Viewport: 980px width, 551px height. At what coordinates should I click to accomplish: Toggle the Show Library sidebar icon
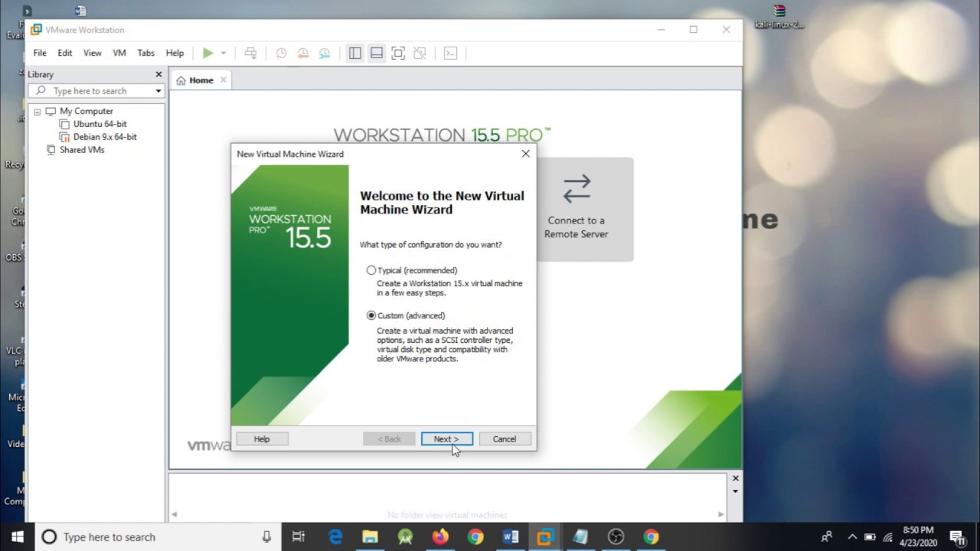coord(355,53)
